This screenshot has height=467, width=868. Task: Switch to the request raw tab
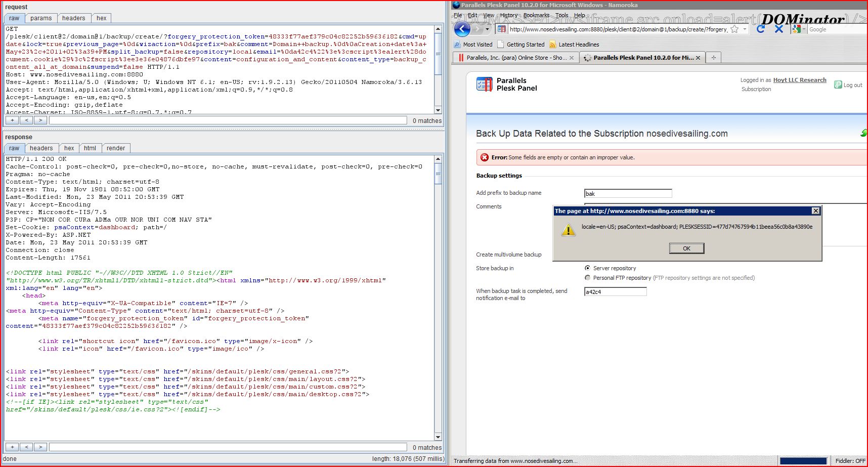14,18
